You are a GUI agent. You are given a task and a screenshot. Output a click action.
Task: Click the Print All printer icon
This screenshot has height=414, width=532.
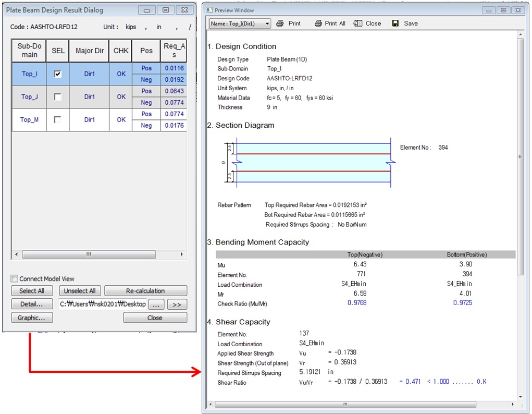pyautogui.click(x=318, y=23)
